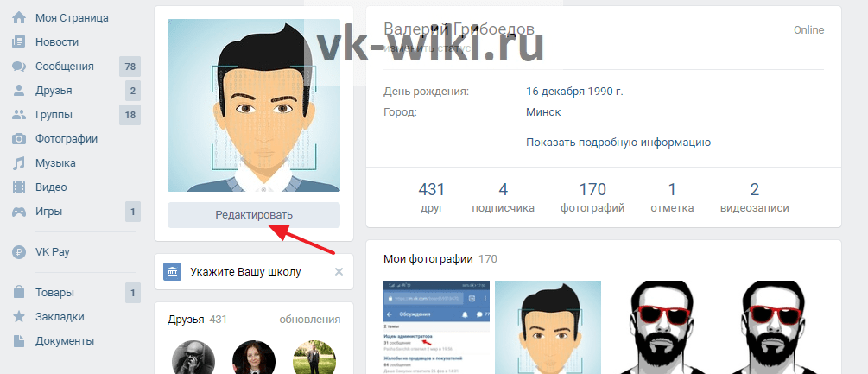
Task: Click the film strip icon beside Видео
Action: pyautogui.click(x=19, y=187)
